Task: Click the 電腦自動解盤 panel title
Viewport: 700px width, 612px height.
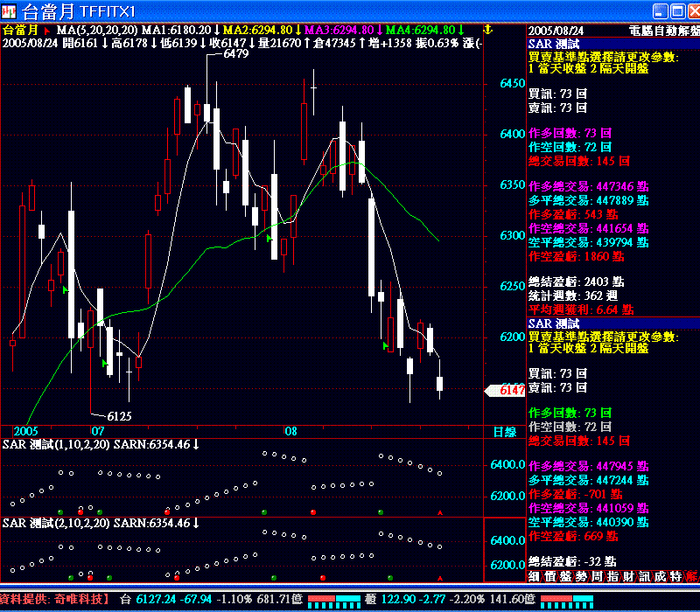Action: pyautogui.click(x=664, y=31)
